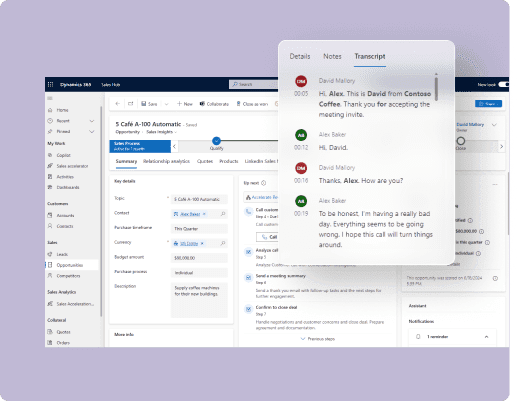This screenshot has height=401, width=519.
Task: Select the Qualify stage marker
Action: click(x=216, y=141)
